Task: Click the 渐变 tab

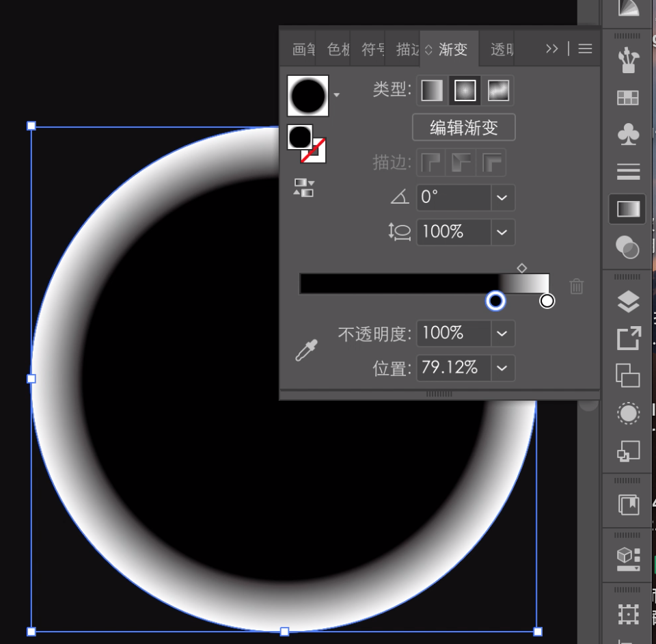Action: click(449, 49)
